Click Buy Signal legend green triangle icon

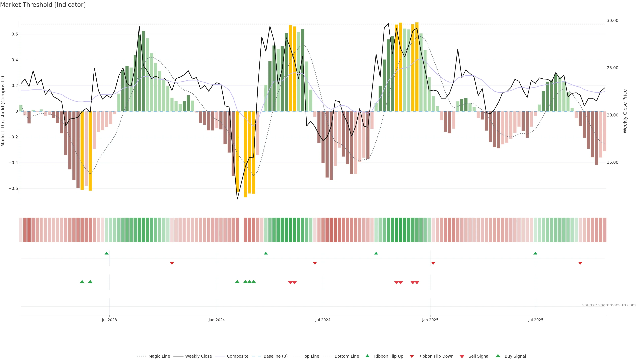[x=498, y=356]
